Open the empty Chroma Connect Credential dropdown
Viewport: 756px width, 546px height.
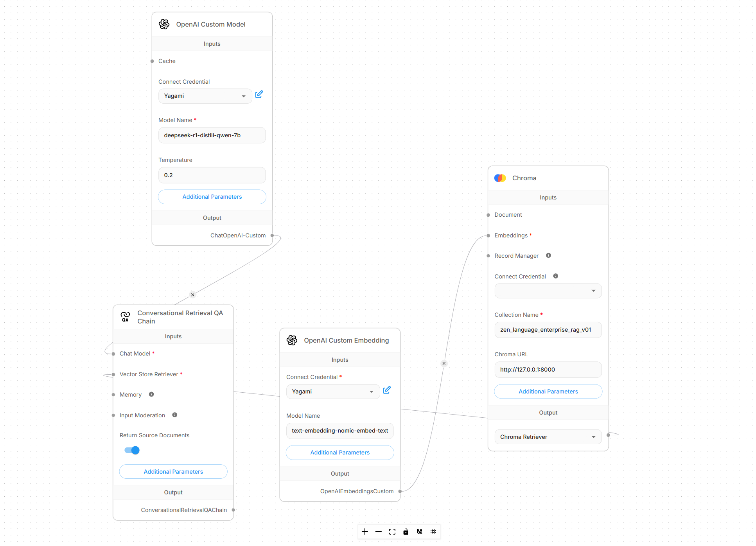click(548, 291)
